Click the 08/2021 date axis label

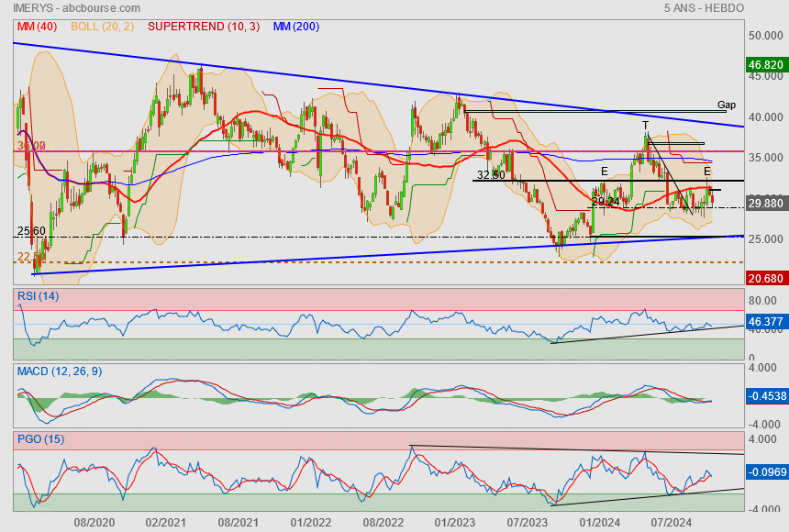point(239,523)
